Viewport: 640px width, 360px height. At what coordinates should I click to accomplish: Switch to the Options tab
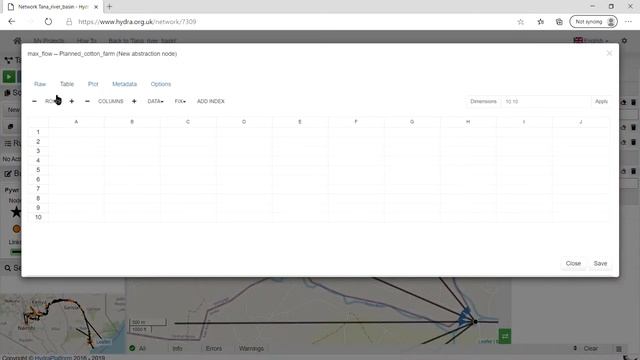[x=161, y=84]
